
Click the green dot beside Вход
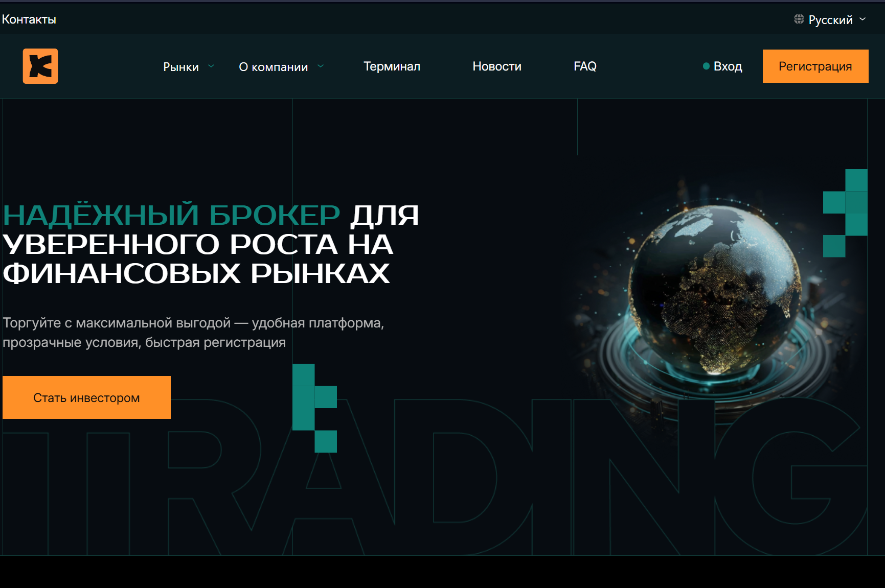click(x=706, y=66)
